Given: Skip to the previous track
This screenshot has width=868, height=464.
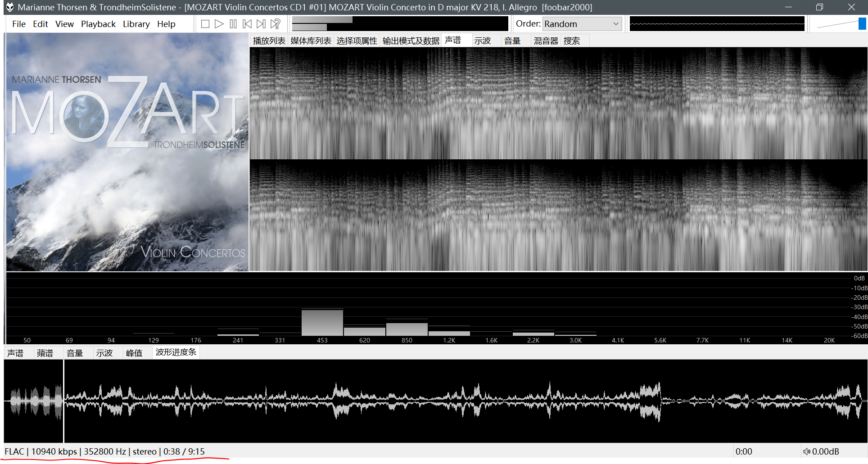Looking at the screenshot, I should (247, 24).
